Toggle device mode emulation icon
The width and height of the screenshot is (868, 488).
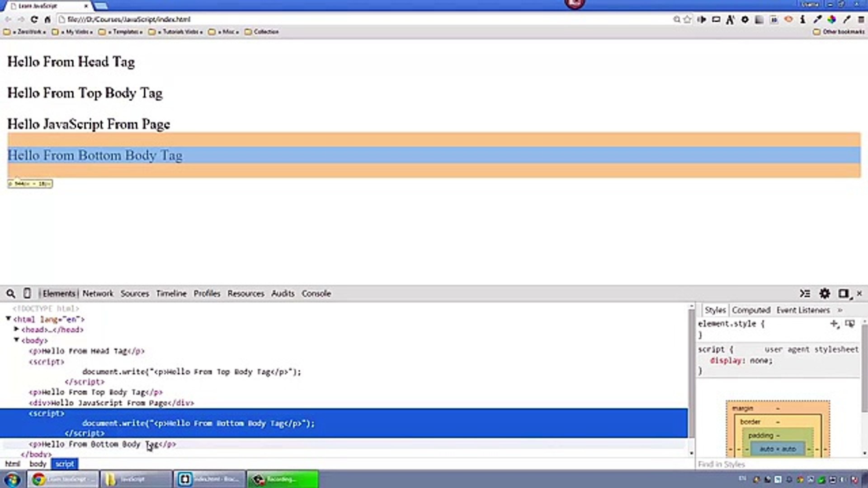[x=27, y=294]
